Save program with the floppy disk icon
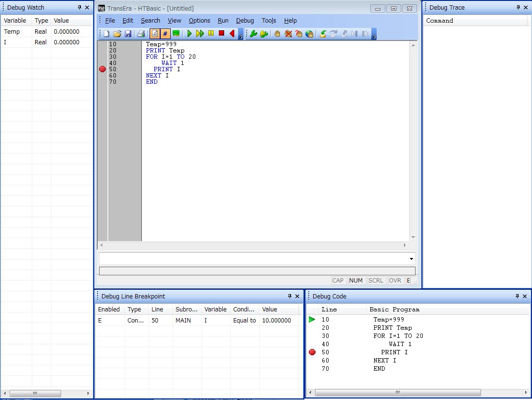This screenshot has width=532, height=400. tap(128, 34)
